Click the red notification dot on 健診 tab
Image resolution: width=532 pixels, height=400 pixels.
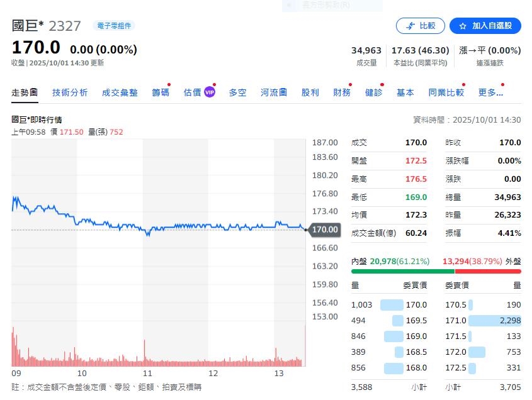point(381,84)
